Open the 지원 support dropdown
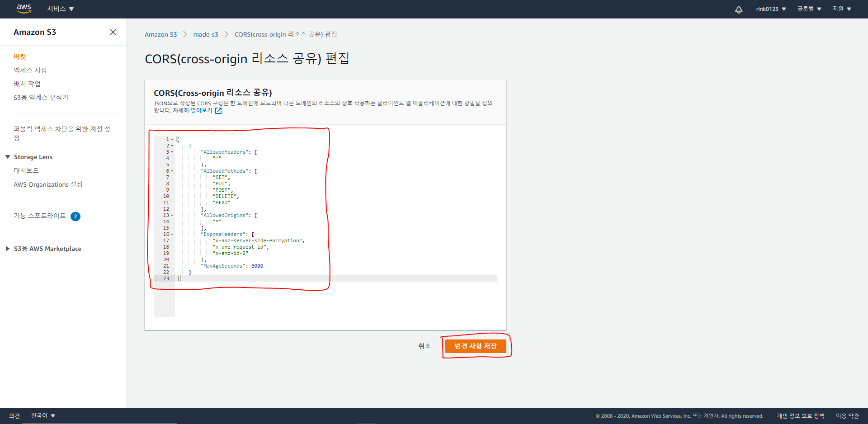The height and width of the screenshot is (424, 868). point(842,9)
